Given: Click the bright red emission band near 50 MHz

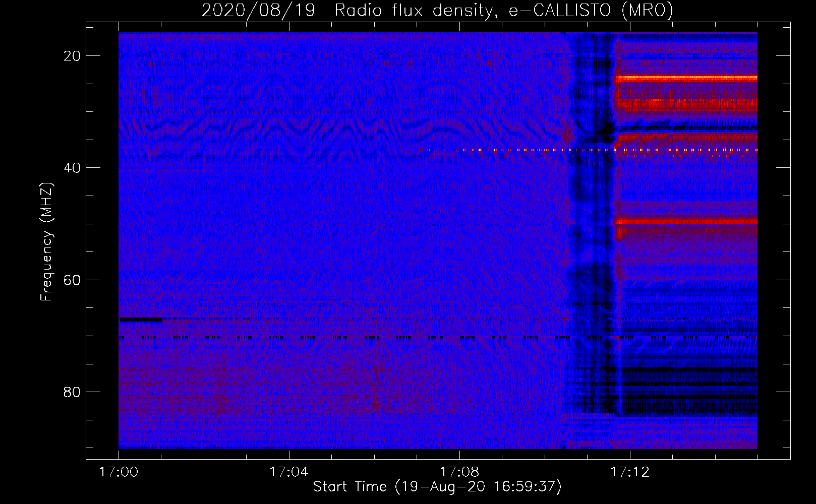Looking at the screenshot, I should click(x=686, y=221).
